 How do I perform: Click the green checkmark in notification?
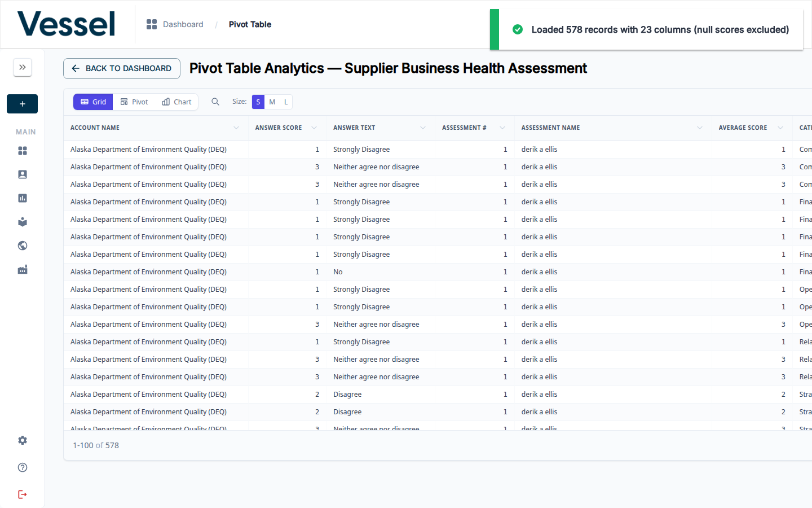click(x=518, y=29)
